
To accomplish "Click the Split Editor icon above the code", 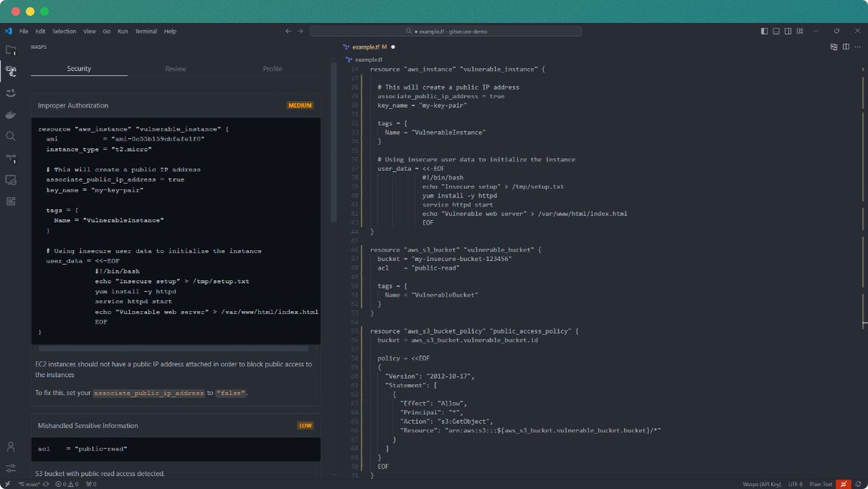I will coord(846,46).
